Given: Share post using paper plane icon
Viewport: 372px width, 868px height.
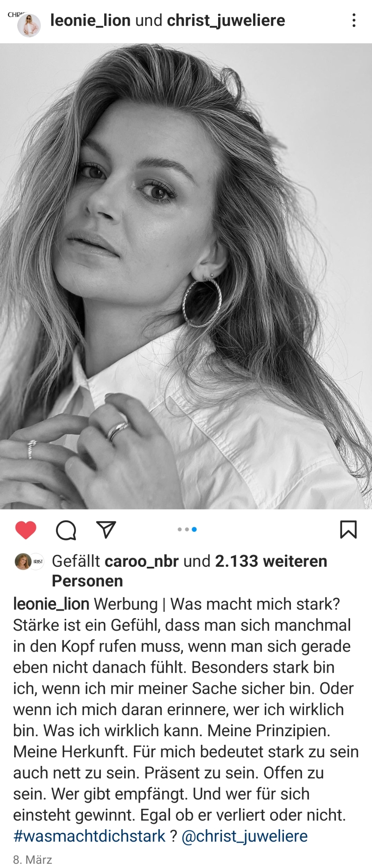Looking at the screenshot, I should 106,529.
